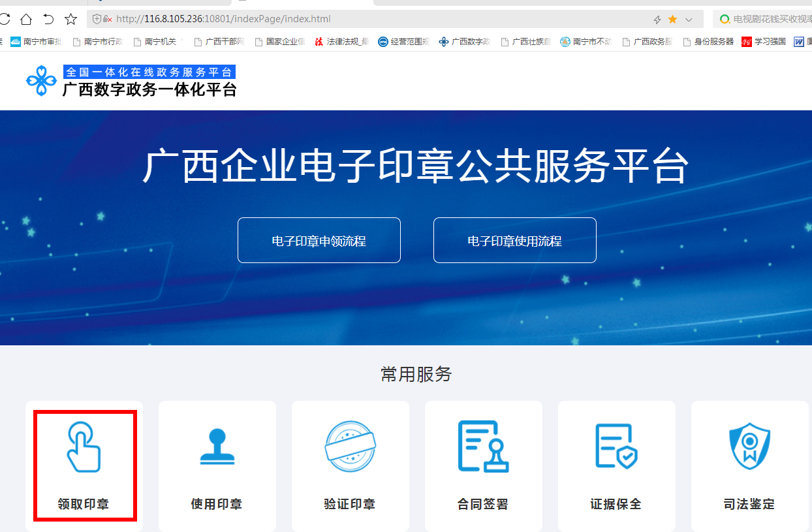Image resolution: width=812 pixels, height=532 pixels.
Task: Click the URL address field
Action: click(x=379, y=19)
